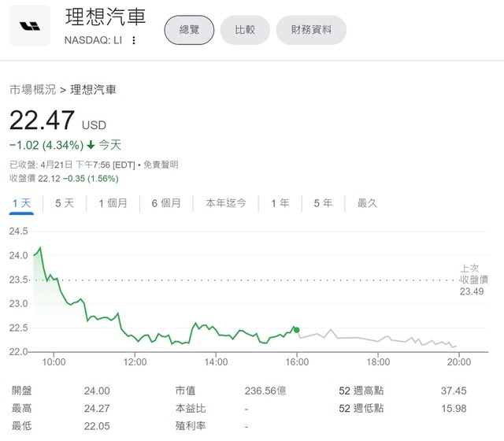The image size is (504, 441).
Task: Switch to the 6 個月 chart range
Action: [166, 203]
